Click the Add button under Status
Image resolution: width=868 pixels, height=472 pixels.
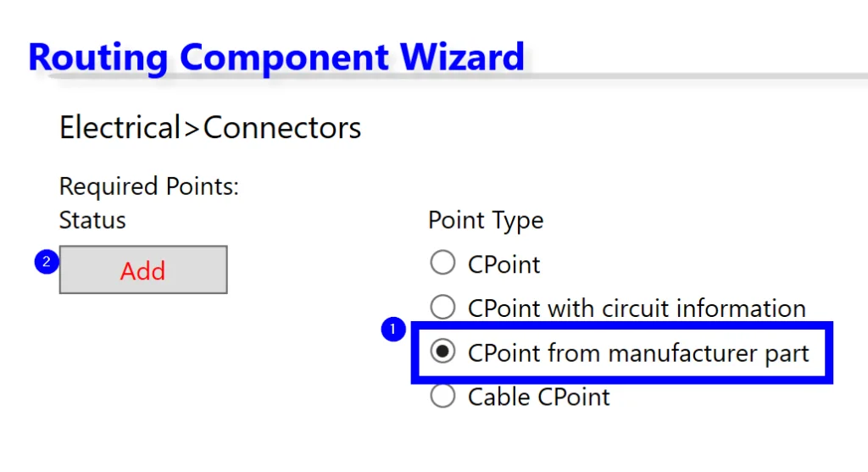(x=143, y=270)
